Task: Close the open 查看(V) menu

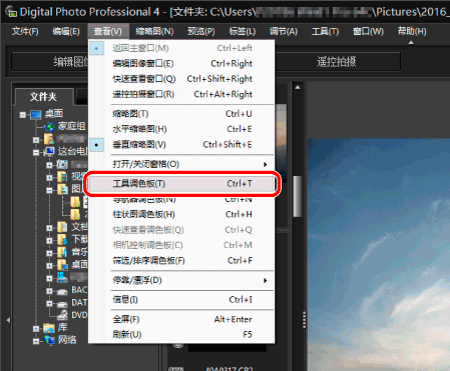Action: pyautogui.click(x=108, y=31)
